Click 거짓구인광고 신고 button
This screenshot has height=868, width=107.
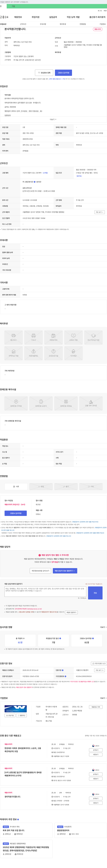pos(99,663)
